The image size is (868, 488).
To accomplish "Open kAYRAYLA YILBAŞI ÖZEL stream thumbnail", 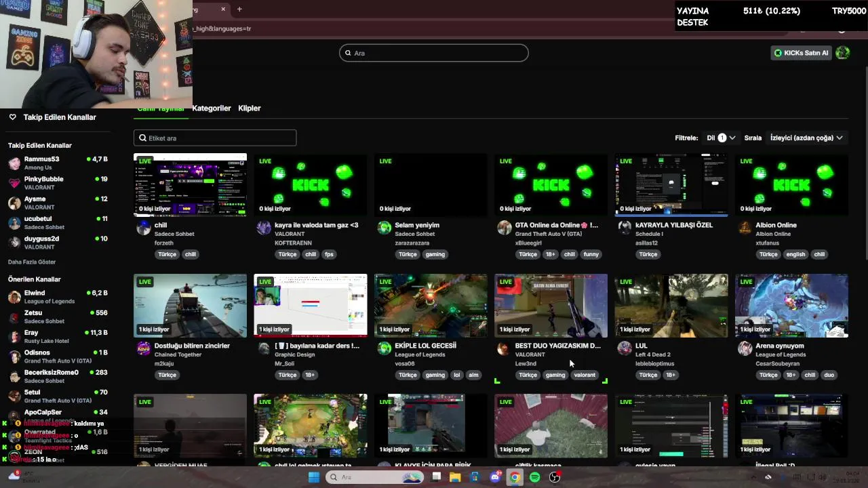I will (x=671, y=185).
